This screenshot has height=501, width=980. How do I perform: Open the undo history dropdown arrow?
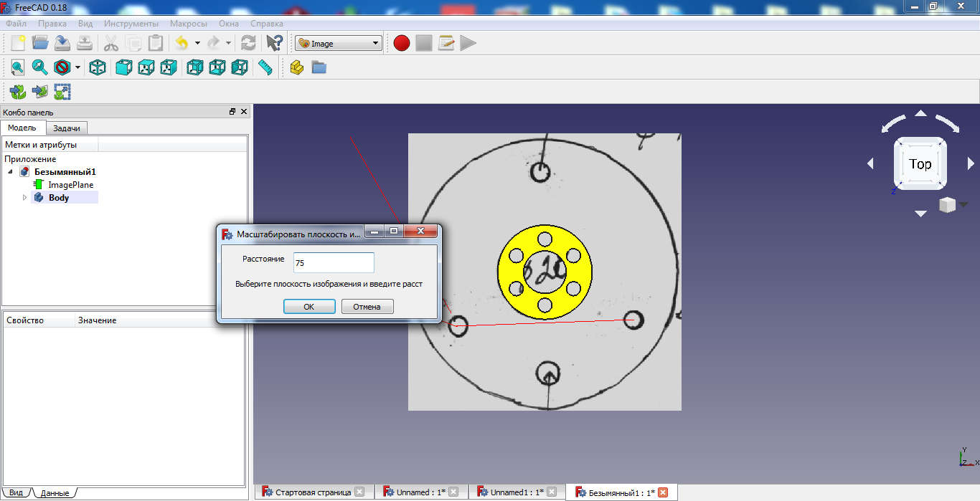click(x=197, y=43)
